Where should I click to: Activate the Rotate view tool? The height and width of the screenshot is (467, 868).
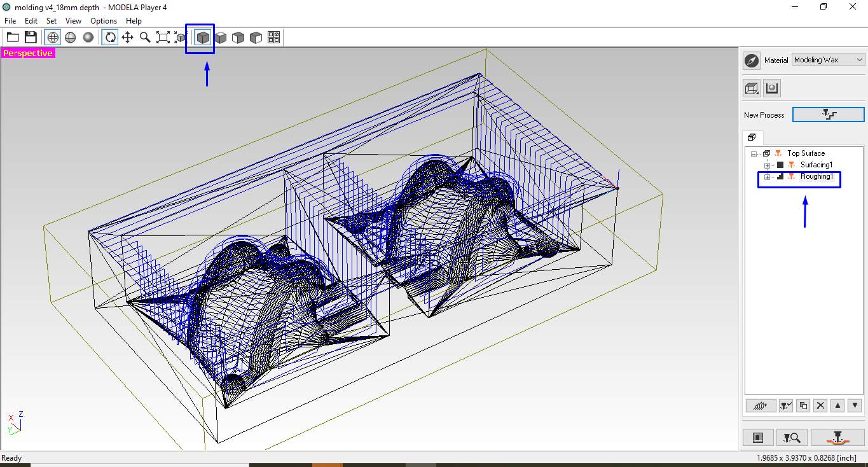110,38
